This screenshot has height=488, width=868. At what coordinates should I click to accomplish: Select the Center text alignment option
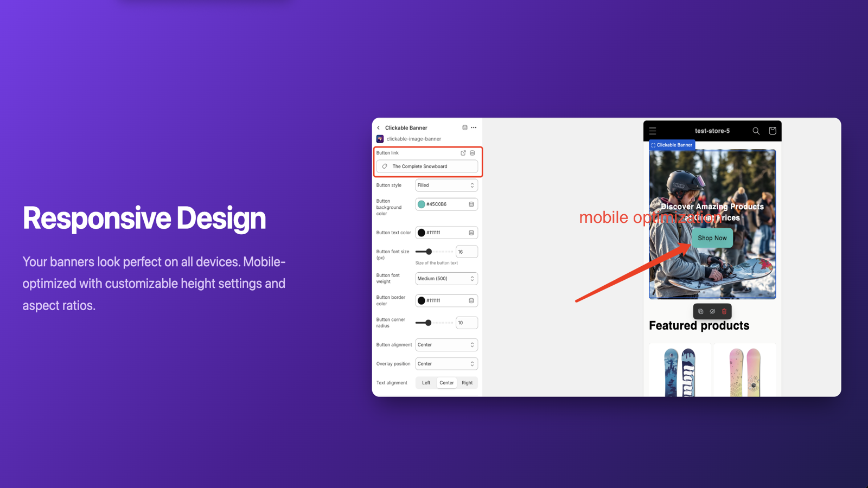click(446, 382)
